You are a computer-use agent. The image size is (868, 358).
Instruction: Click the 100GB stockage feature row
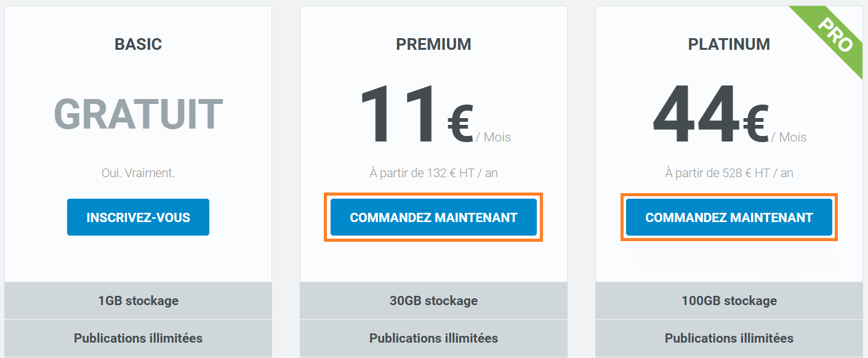pos(729,301)
